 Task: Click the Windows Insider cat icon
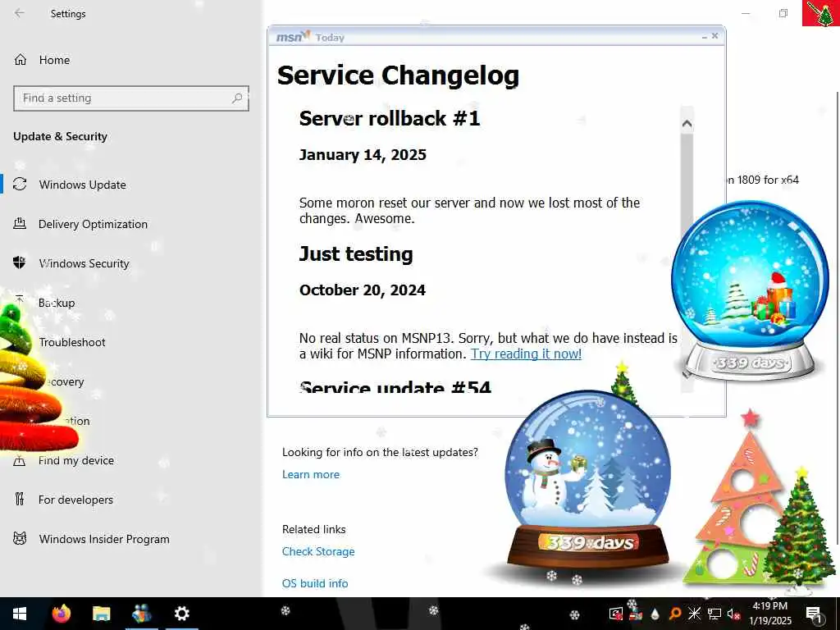coord(20,538)
